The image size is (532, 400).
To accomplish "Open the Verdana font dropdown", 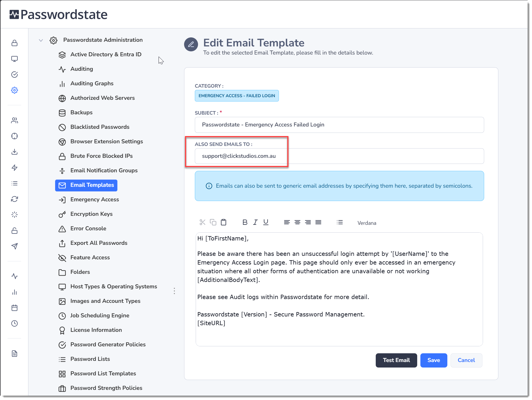I will point(367,223).
